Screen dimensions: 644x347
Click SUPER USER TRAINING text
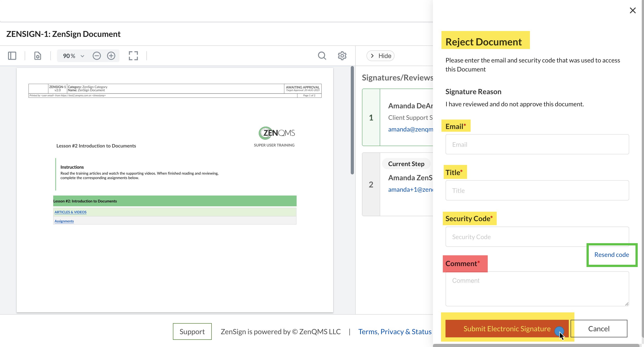click(274, 145)
